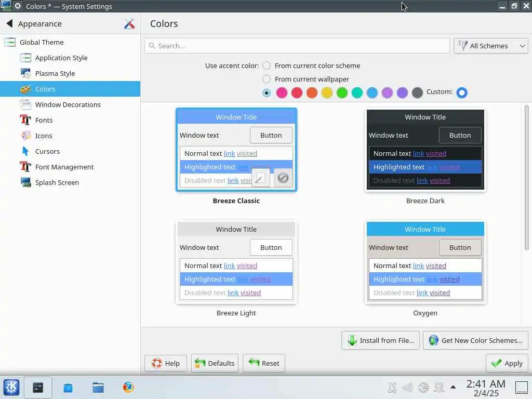Click the Cursors arrow icon
532x399 pixels.
pos(25,151)
